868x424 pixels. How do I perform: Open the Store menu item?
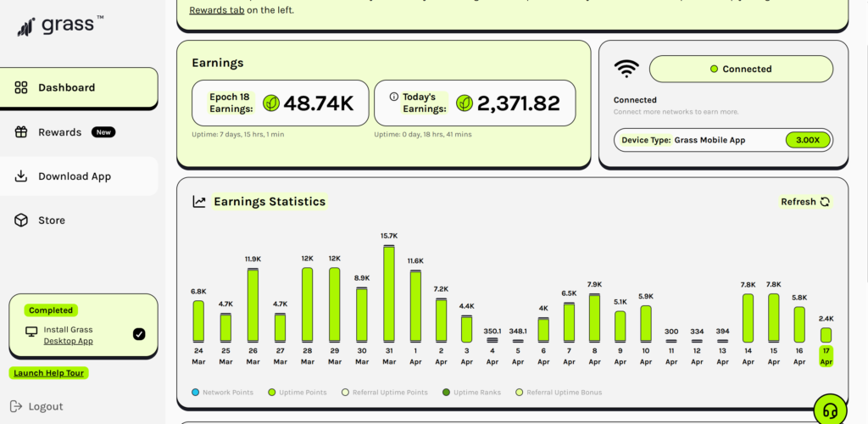coord(79,220)
